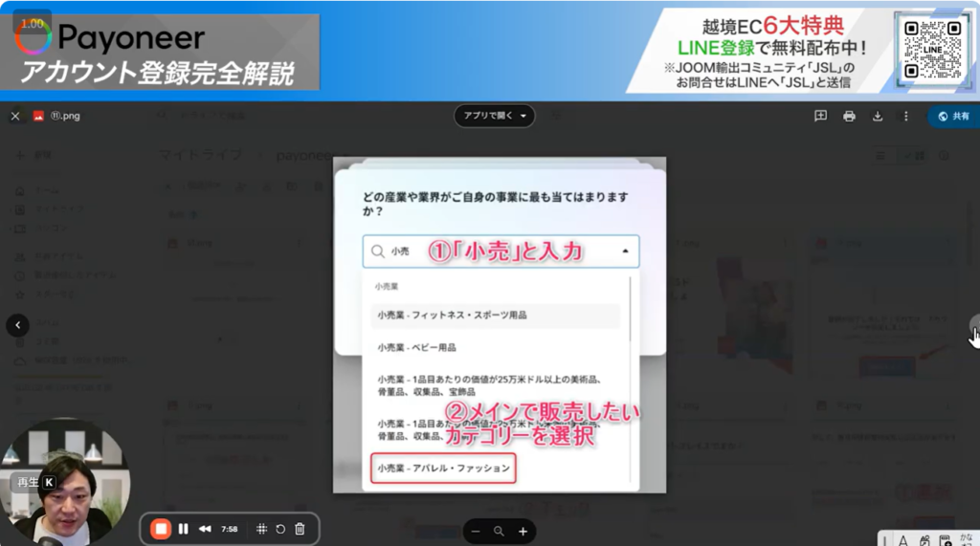The width and height of the screenshot is (980, 546).
Task: Delete the recording with the trash icon
Action: tap(300, 529)
